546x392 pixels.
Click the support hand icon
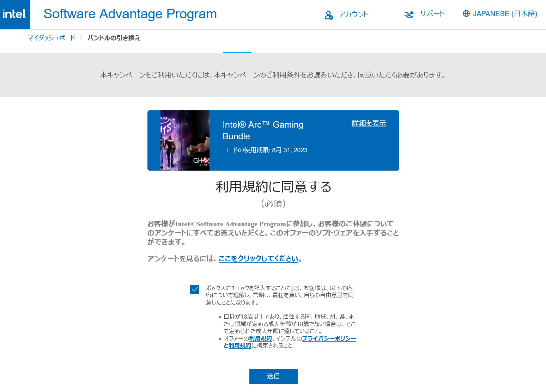[x=409, y=14]
